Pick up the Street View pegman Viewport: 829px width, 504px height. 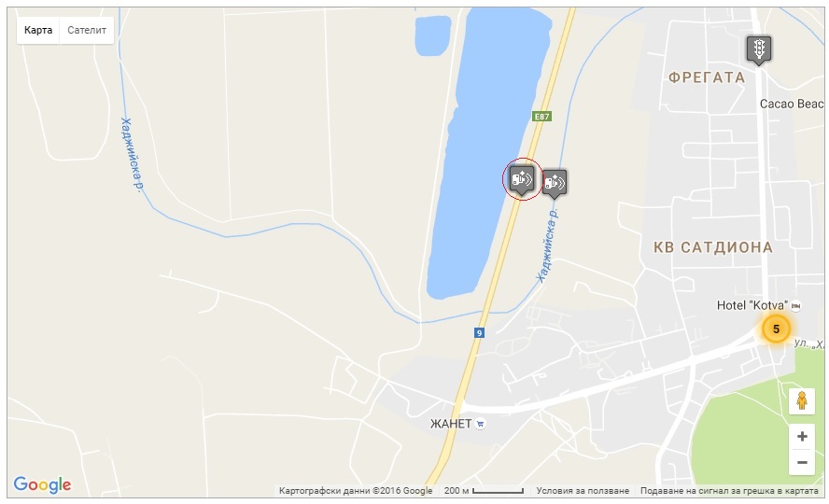pos(802,401)
